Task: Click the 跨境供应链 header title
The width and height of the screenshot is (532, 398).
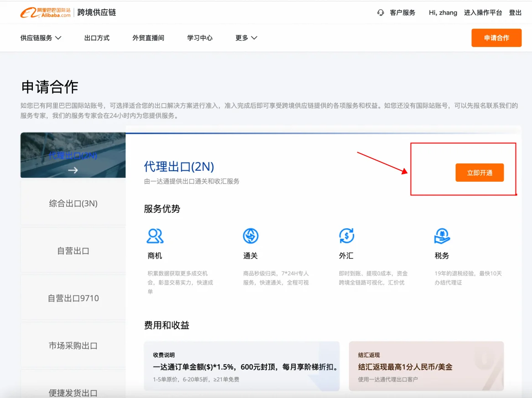Action: tap(97, 13)
